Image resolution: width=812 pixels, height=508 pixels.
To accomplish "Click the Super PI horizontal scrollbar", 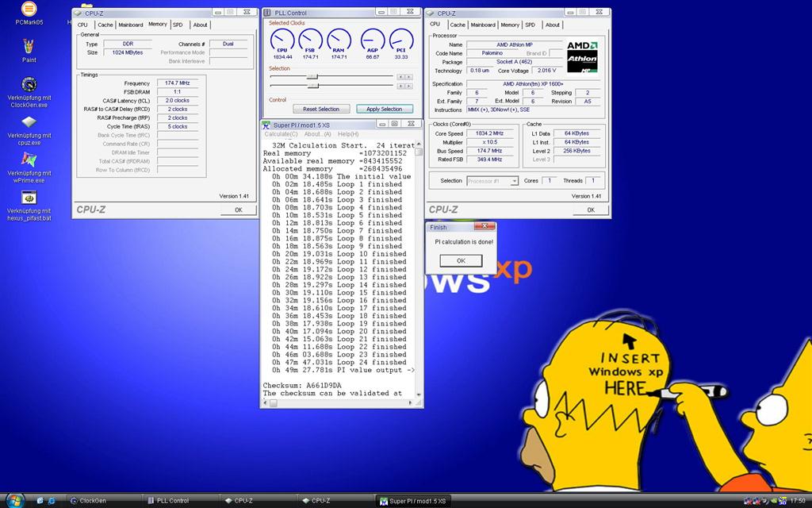I will click(339, 403).
